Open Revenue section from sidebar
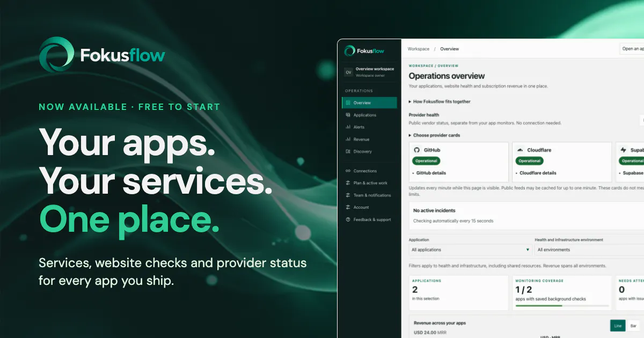Viewport: 644px width, 338px height. click(x=369, y=139)
